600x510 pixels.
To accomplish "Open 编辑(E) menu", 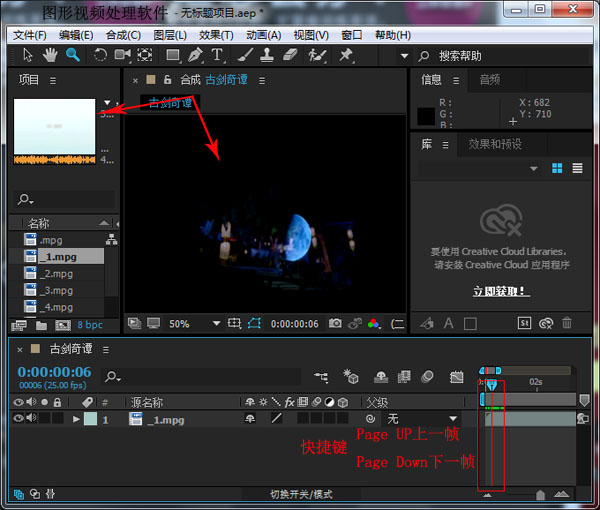I will pos(76,35).
